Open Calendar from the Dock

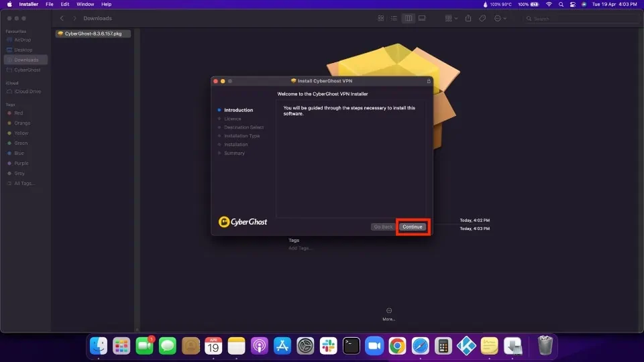coord(213,346)
